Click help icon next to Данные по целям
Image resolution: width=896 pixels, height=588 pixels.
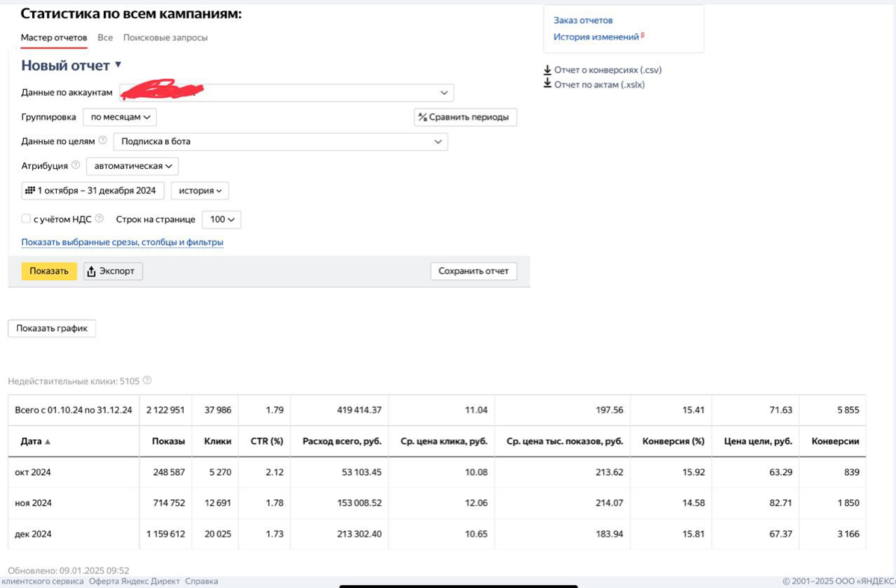[x=103, y=140]
